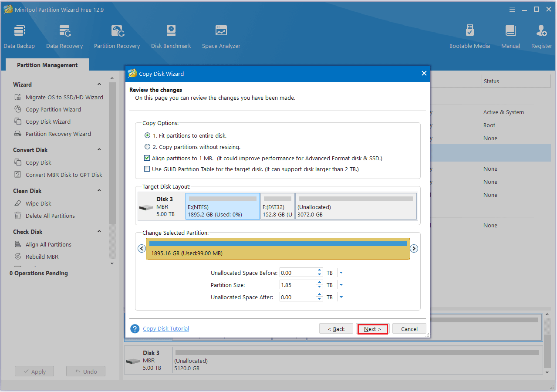Click the Undo button
This screenshot has width=557, height=392.
pos(86,372)
